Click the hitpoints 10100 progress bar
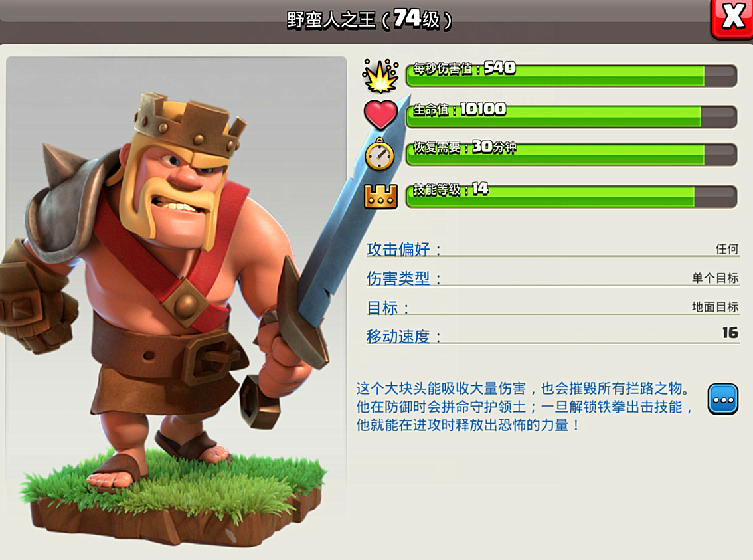This screenshot has width=753, height=560. coord(572,116)
